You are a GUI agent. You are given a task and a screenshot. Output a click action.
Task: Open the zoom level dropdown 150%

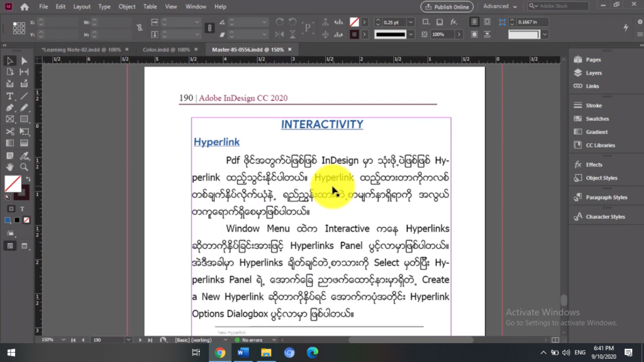pos(64,340)
